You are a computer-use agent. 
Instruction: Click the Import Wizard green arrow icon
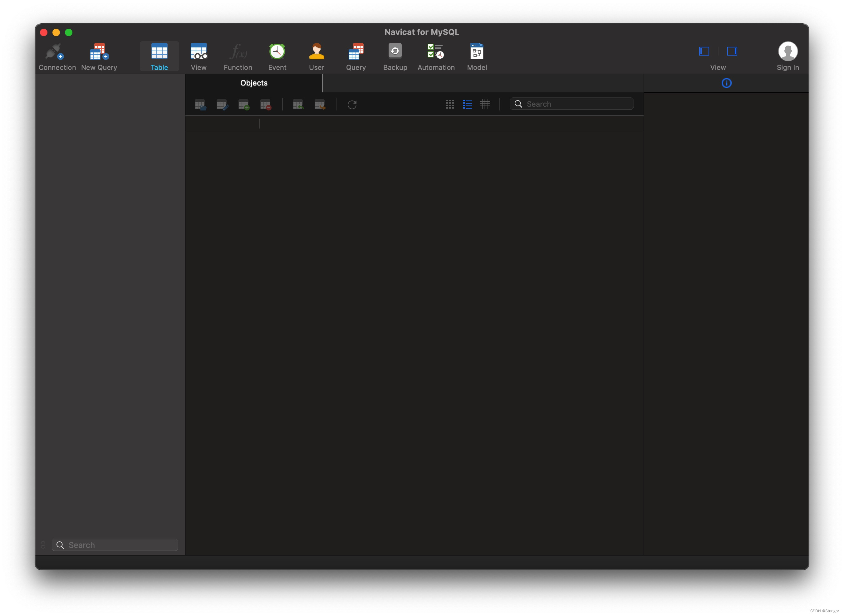coord(298,105)
